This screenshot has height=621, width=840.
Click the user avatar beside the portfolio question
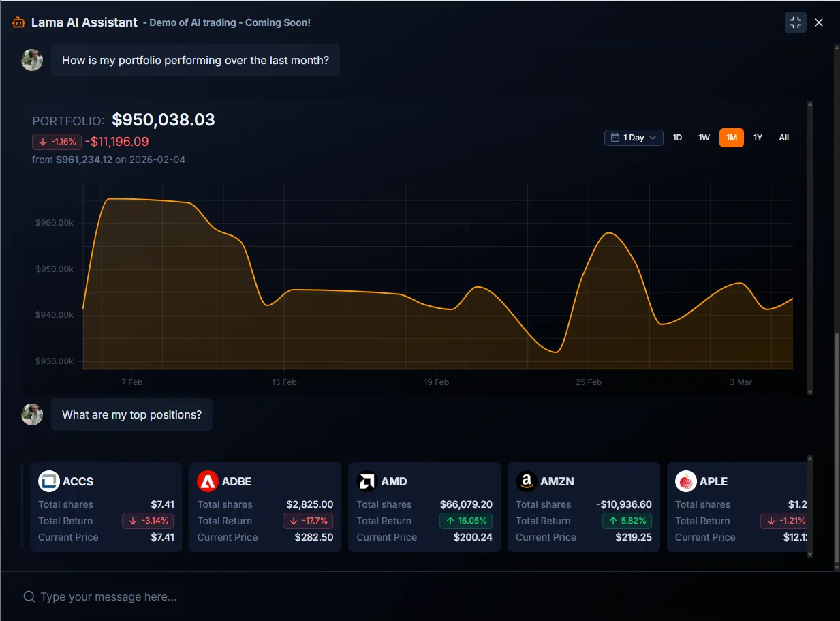tap(32, 60)
